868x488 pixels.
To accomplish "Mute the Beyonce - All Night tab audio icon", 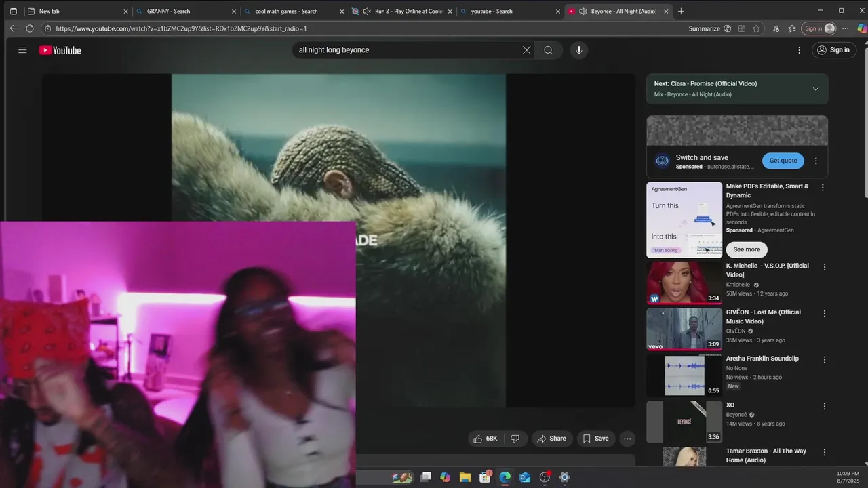I will pos(583,11).
